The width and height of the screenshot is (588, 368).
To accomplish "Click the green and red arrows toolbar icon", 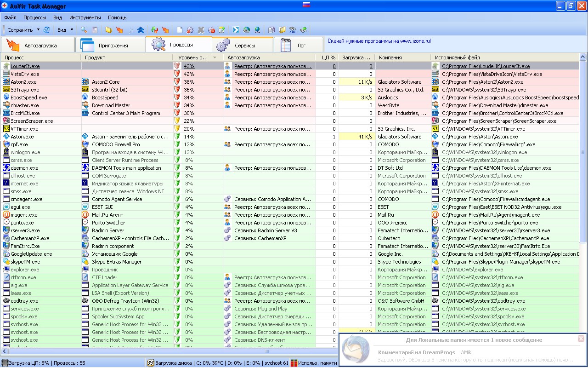I will (x=155, y=30).
